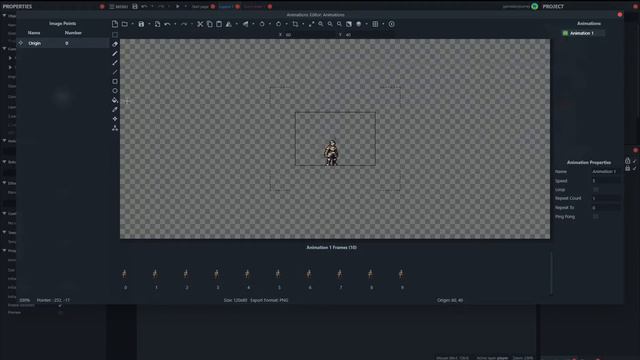This screenshot has height=360, width=640.
Task: Open the green user account icon
Action: [x=535, y=6]
